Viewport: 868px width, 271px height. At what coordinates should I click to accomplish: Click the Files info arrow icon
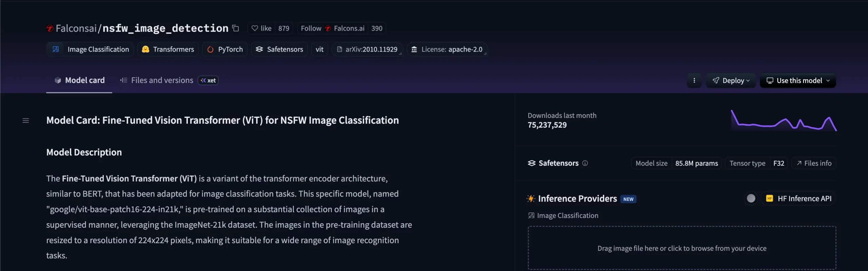click(799, 163)
